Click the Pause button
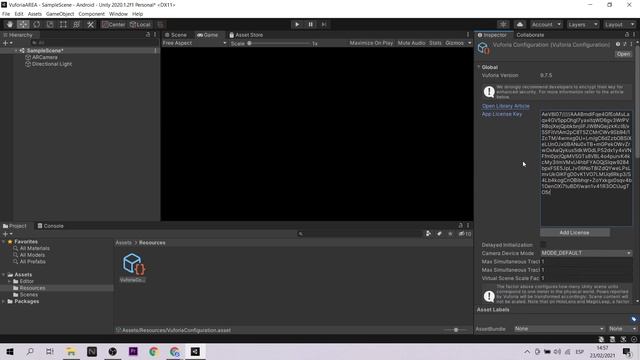 (x=310, y=24)
